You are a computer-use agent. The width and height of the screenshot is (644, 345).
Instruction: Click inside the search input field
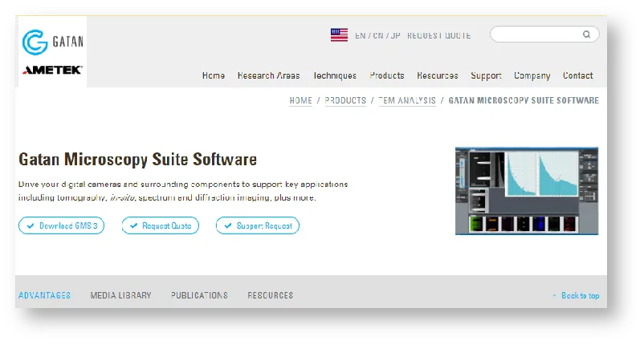[534, 34]
